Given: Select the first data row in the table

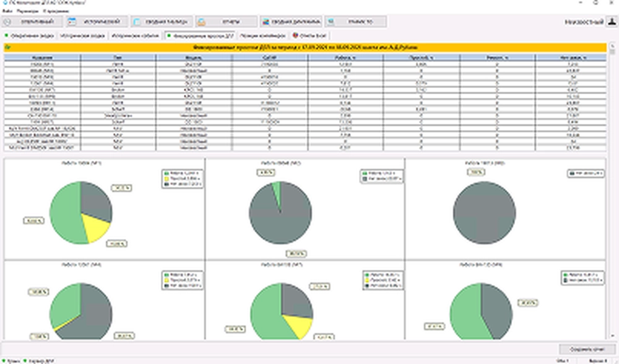Looking at the screenshot, I should [x=42, y=63].
